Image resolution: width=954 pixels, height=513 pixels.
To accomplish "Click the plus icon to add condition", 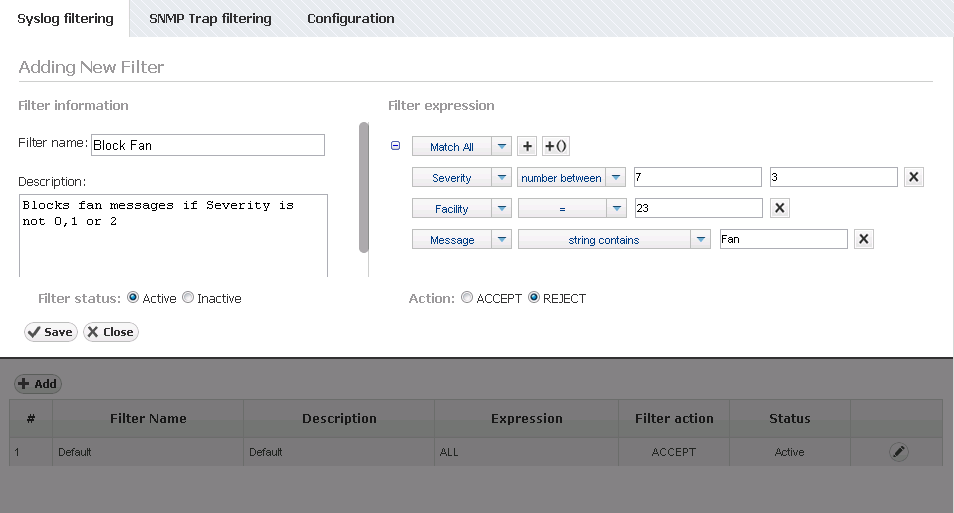I will 528,147.
